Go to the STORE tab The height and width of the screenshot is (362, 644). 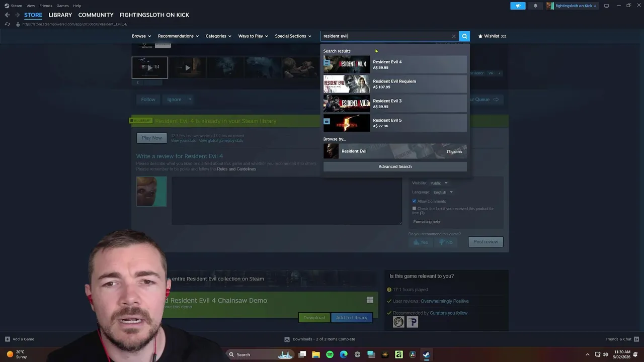point(33,15)
